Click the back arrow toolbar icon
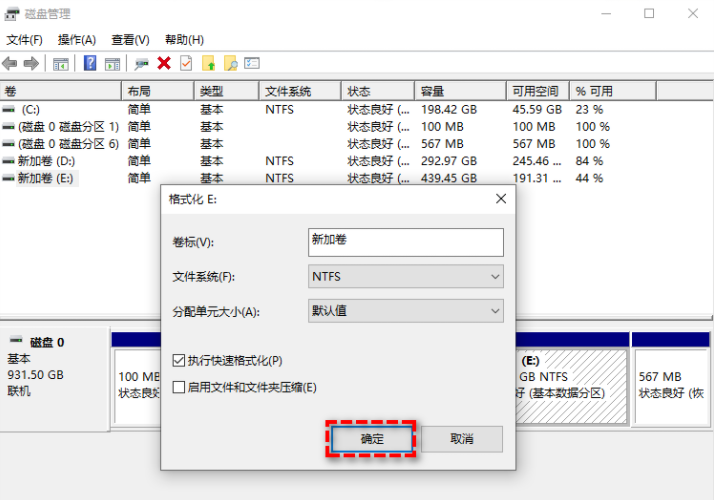 [x=11, y=64]
